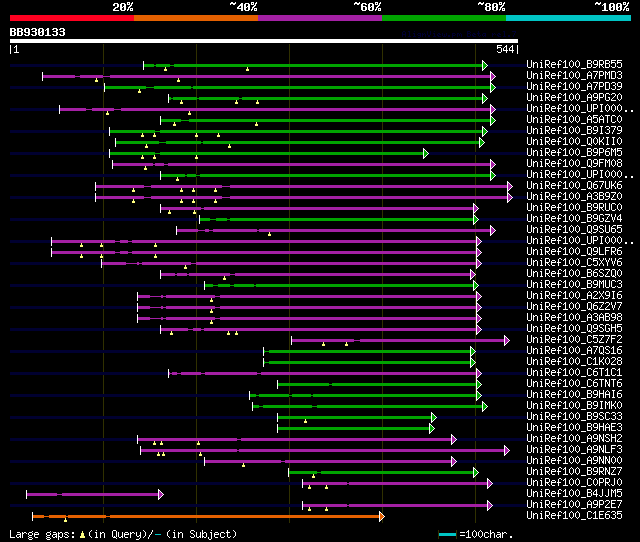Viewport: 640px width, 542px height.
Task: Click the UniRef100_A9NLF3 label
Action: pos(574,450)
